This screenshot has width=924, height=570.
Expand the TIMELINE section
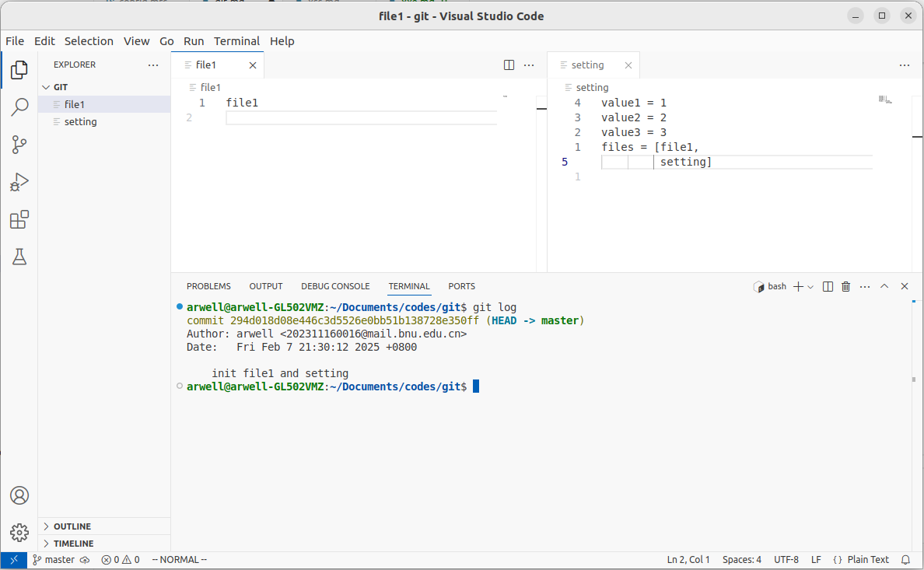[x=73, y=544]
